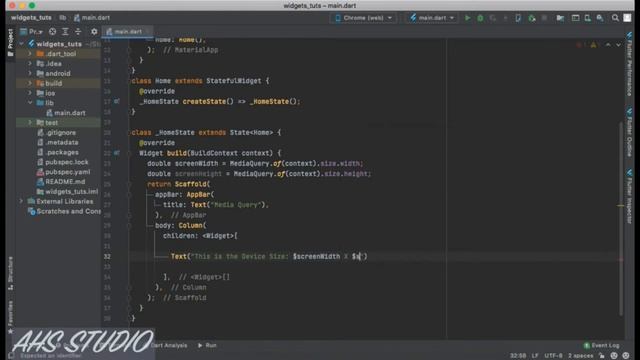Click the first smiley face in status bar

[x=614, y=356]
